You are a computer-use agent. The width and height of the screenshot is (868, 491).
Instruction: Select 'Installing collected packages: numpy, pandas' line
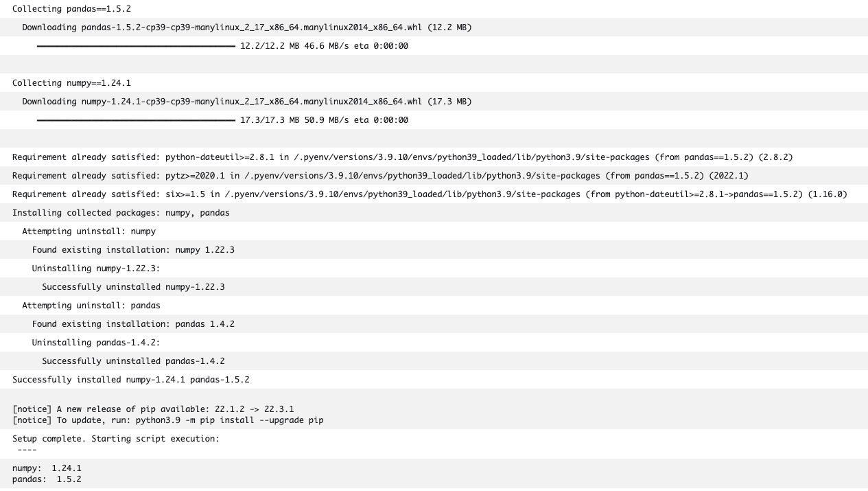coord(121,213)
